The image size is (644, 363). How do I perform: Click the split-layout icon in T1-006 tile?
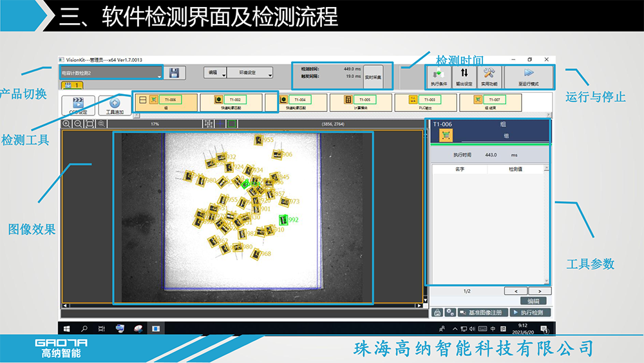coord(143,99)
